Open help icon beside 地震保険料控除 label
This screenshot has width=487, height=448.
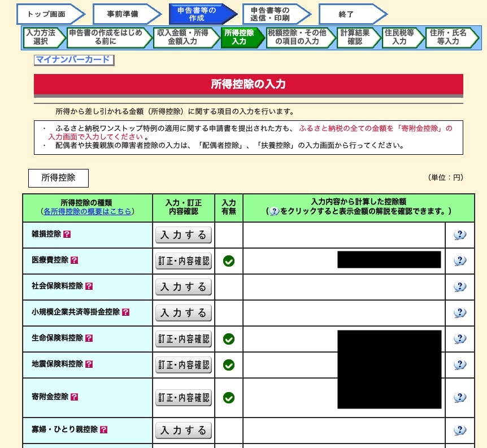pos(89,364)
